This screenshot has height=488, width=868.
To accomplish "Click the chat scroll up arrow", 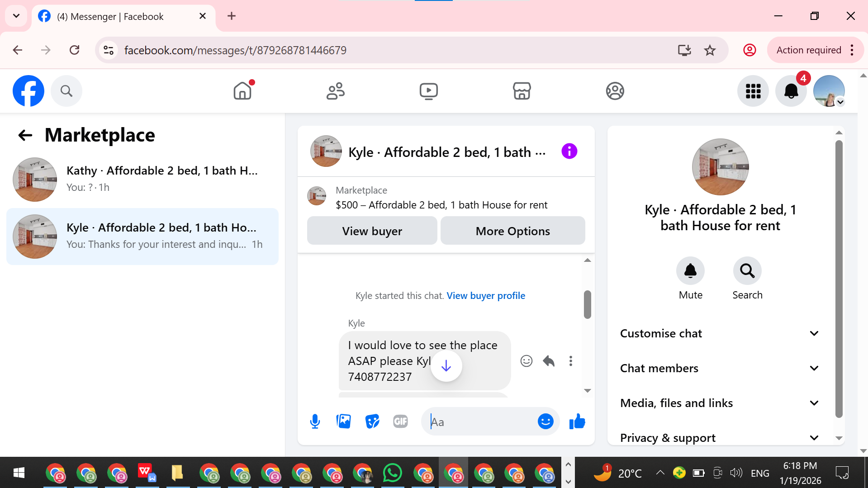I will click(x=588, y=260).
